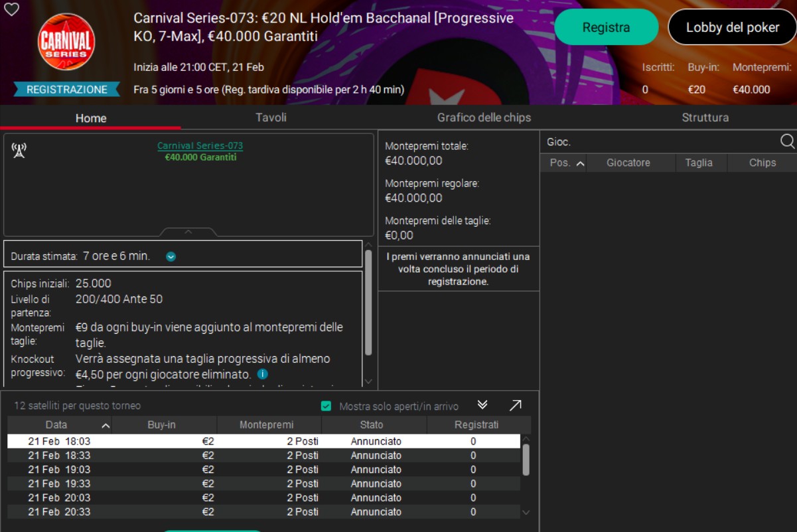Collapse the tournament banner panel chevron
Image resolution: width=797 pixels, height=532 pixels.
pyautogui.click(x=188, y=232)
